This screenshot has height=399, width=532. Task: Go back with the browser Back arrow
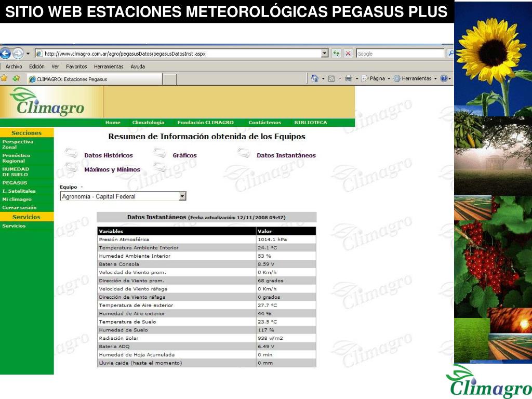pos(5,54)
